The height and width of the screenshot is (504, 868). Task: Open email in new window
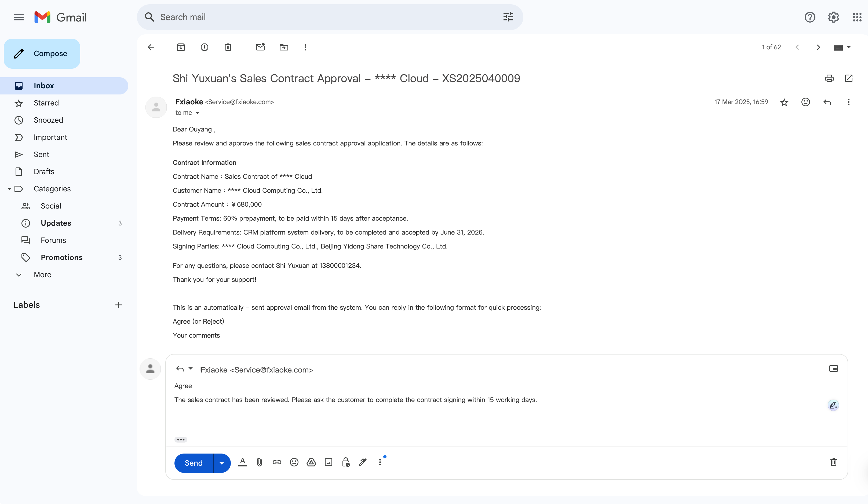click(849, 79)
